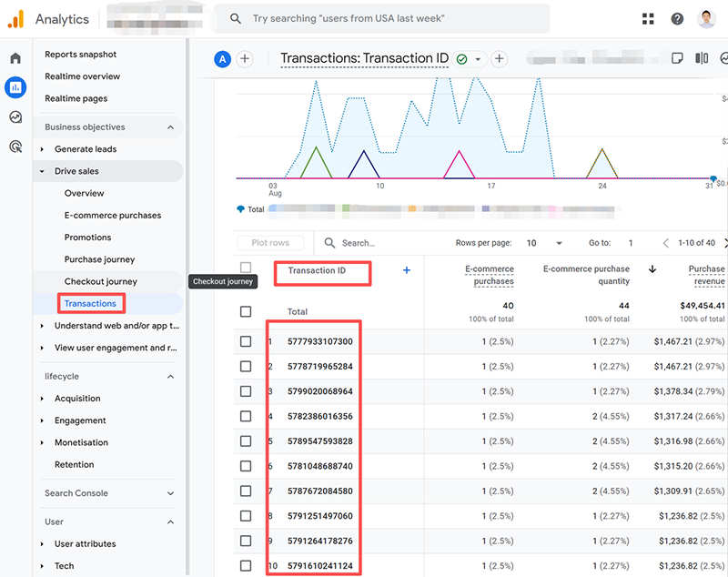Screen dimensions: 728x577
Task: Click the Help question mark icon
Action: (677, 18)
